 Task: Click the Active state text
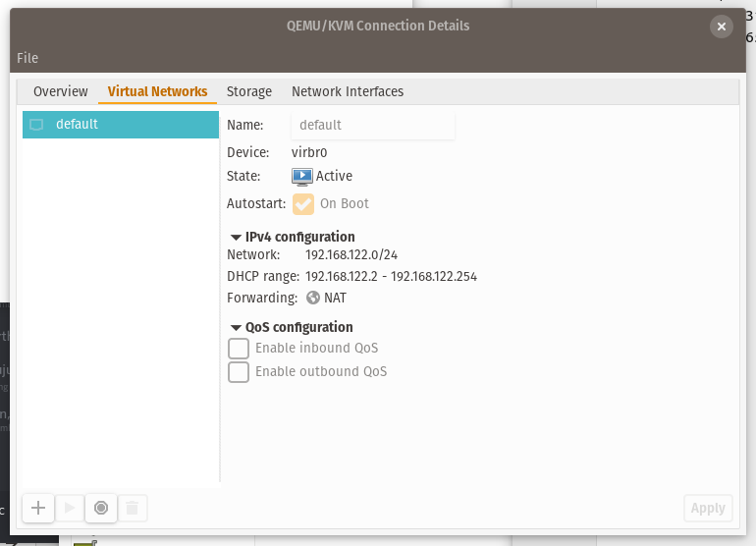[x=334, y=176]
